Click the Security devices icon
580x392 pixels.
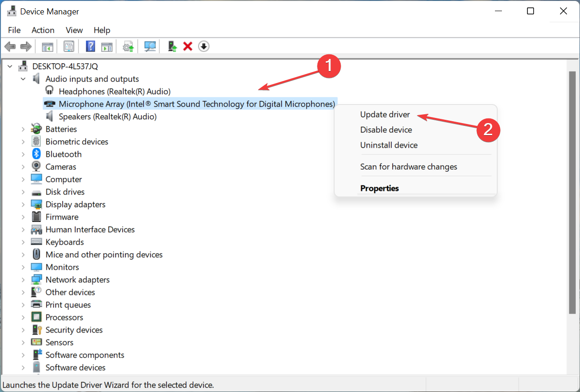[36, 330]
